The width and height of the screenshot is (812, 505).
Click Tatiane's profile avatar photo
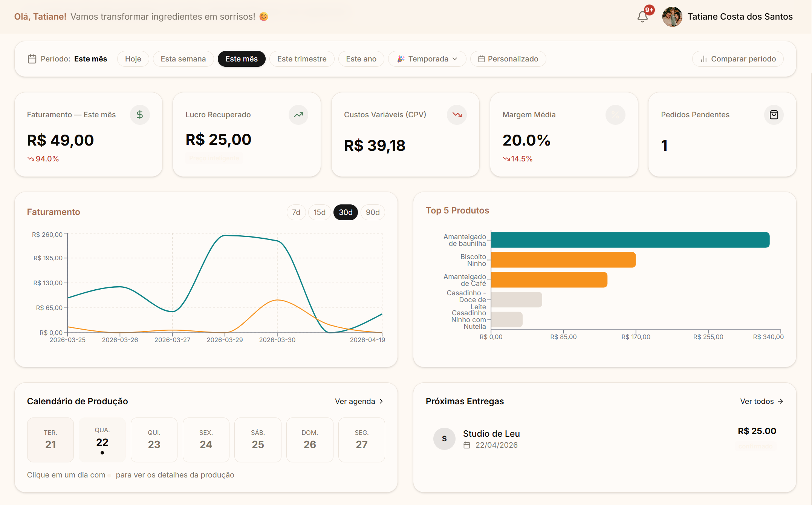coord(672,17)
